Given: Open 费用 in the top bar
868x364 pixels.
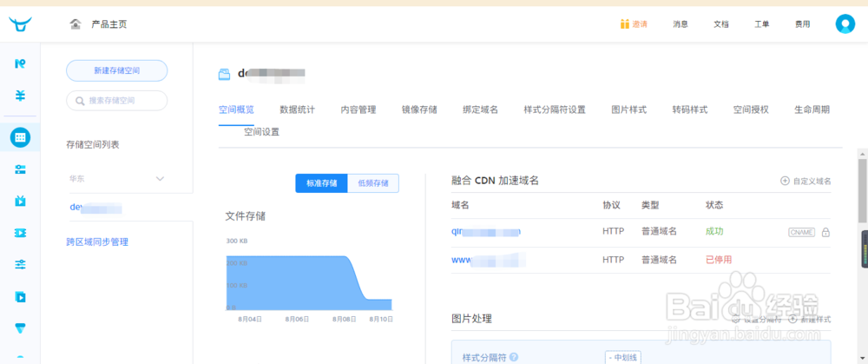Looking at the screenshot, I should (x=803, y=24).
